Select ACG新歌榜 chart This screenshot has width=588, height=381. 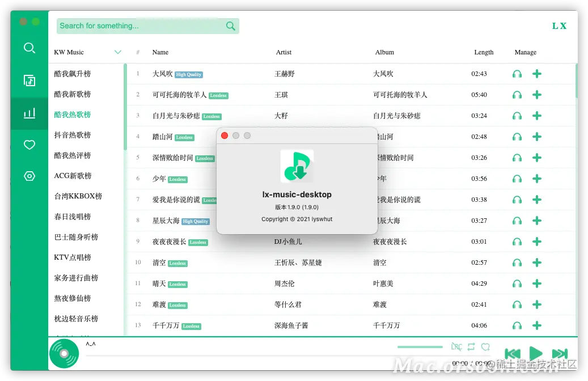coord(73,176)
